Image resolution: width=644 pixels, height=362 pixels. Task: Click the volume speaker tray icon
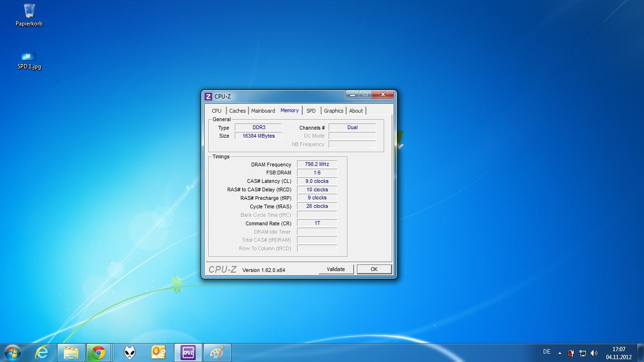point(594,353)
